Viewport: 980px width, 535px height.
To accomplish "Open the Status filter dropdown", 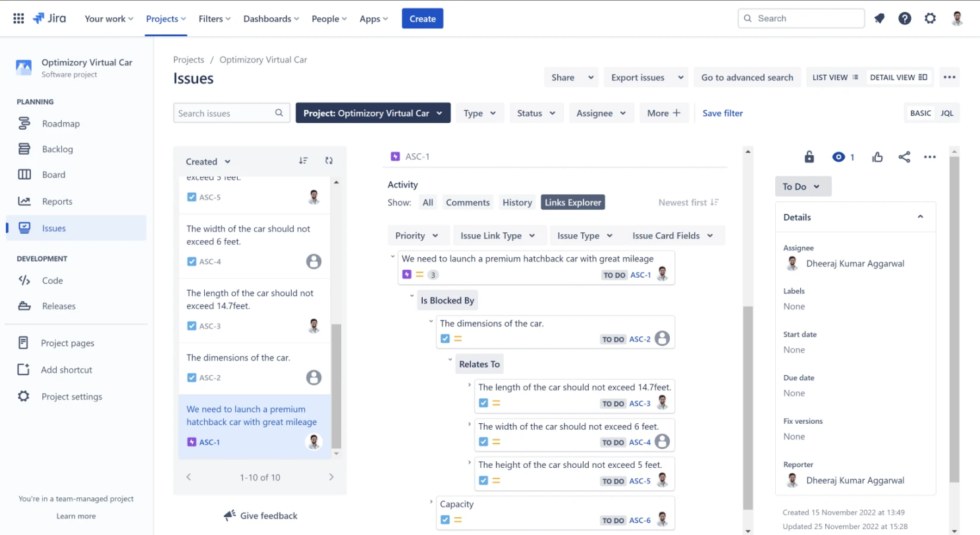I will point(536,113).
